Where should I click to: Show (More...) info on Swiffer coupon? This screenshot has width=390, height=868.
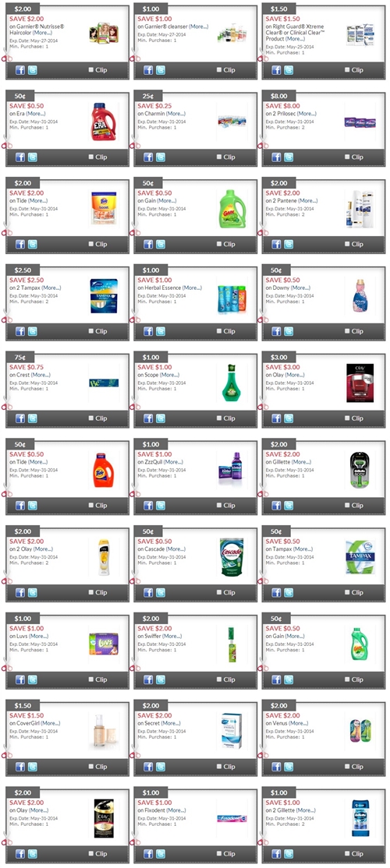tap(172, 636)
